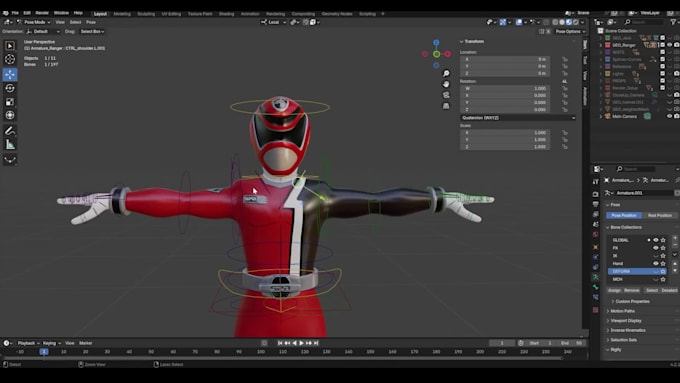Viewport: 680px width, 383px height.
Task: Switch to the Modeling workspace tab
Action: pyautogui.click(x=122, y=14)
